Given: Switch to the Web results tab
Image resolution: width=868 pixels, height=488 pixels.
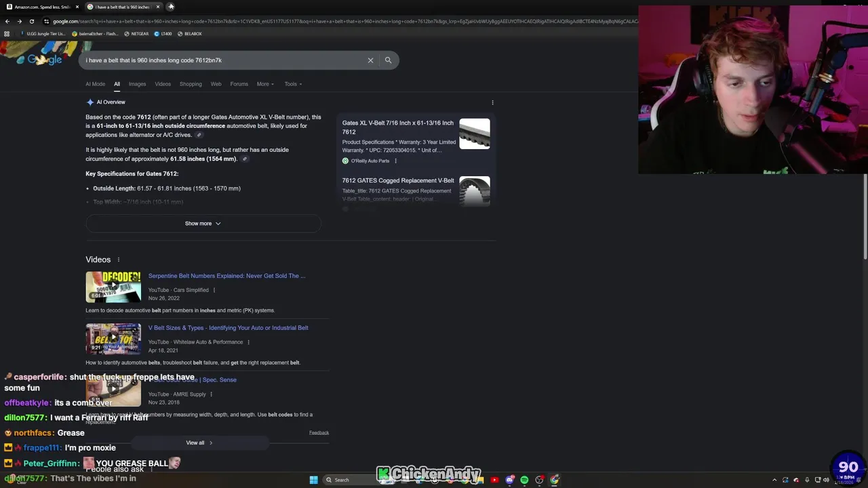Looking at the screenshot, I should click(x=216, y=84).
